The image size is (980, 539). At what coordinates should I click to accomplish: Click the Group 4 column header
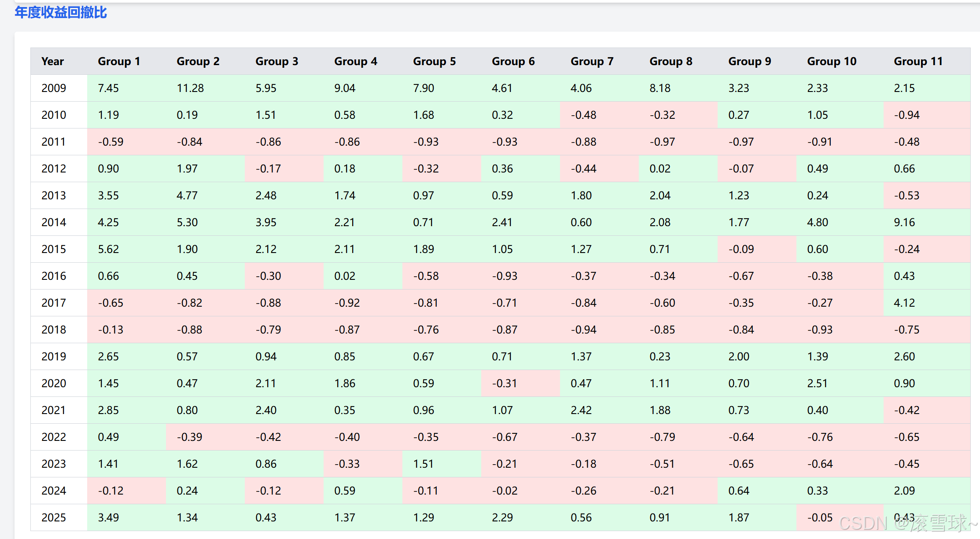355,61
